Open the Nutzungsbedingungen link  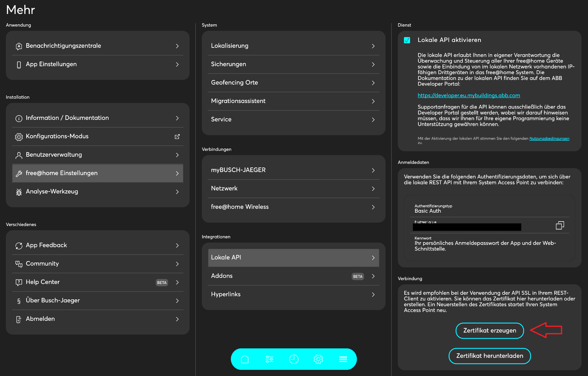549,139
